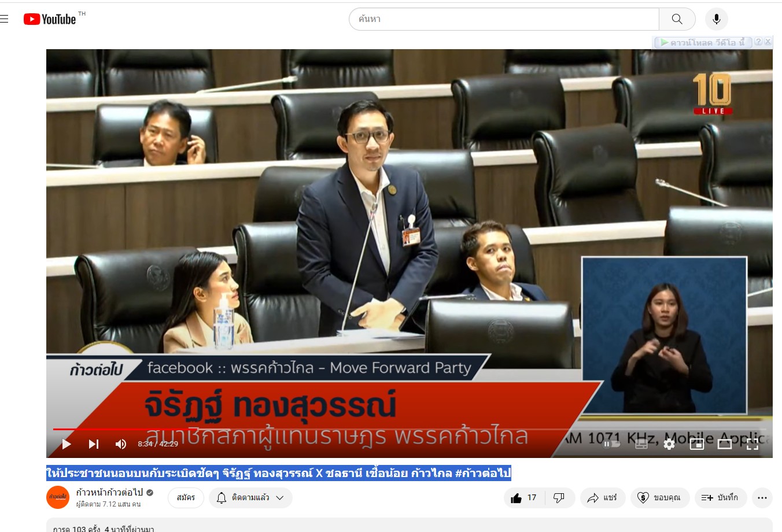Dislike the video with thumbs down
782x532 pixels.
coord(559,497)
